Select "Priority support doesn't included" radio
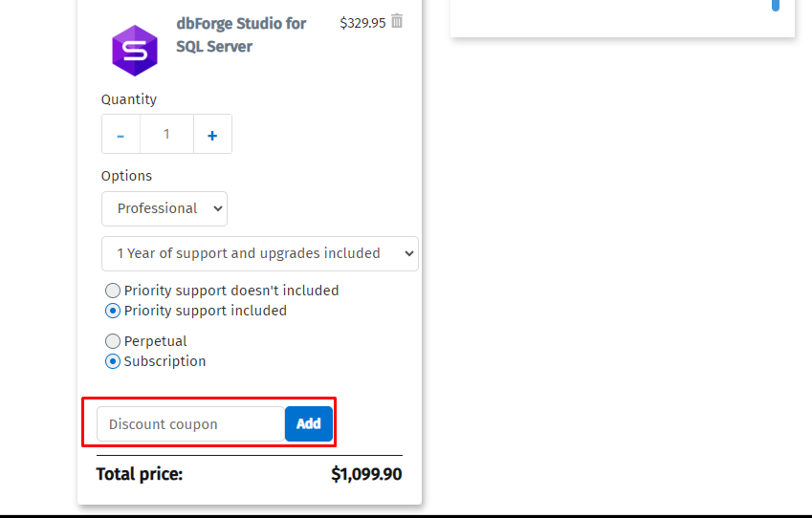812x518 pixels. click(x=112, y=291)
